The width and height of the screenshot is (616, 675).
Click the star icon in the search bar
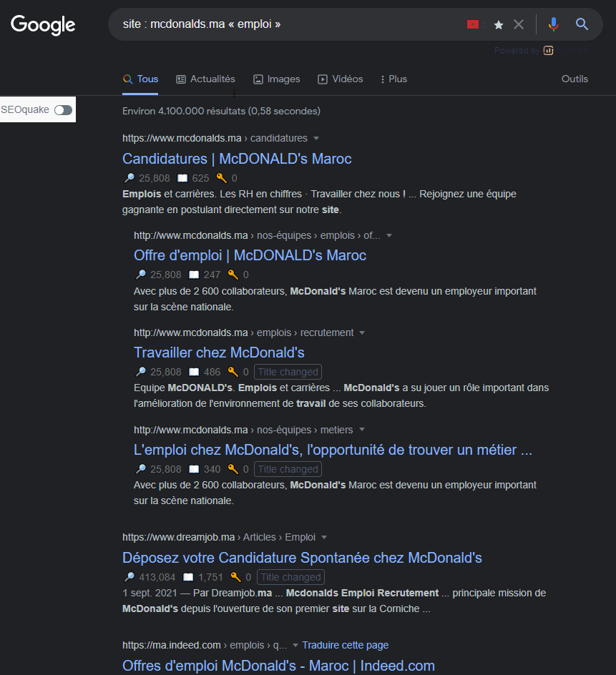(498, 24)
